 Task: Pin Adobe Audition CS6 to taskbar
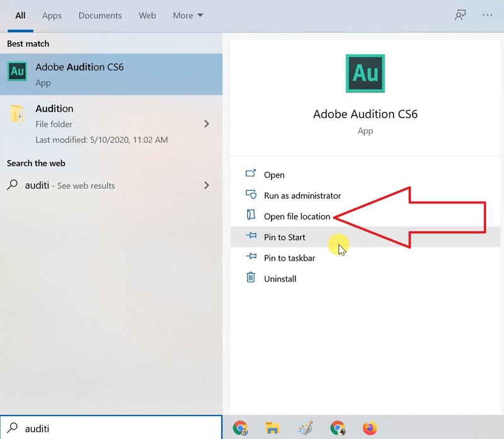click(x=288, y=258)
